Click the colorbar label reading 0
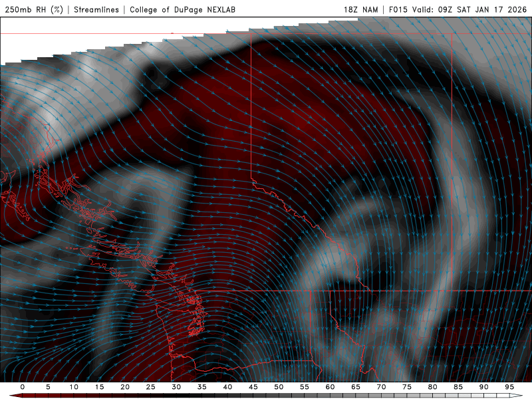The height and width of the screenshot is (399, 532). click(23, 387)
